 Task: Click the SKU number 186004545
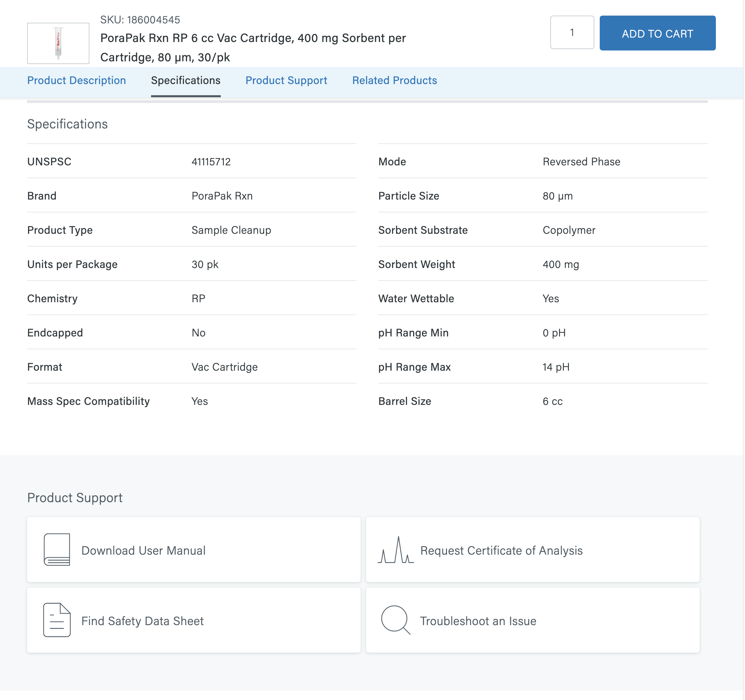(153, 20)
